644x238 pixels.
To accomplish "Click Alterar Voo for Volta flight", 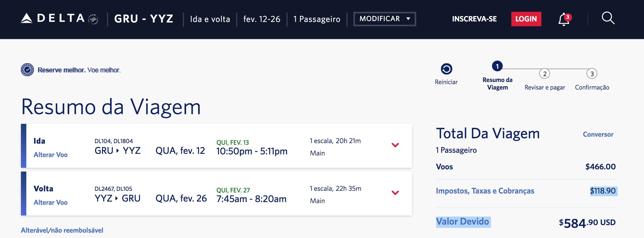I will 50,202.
